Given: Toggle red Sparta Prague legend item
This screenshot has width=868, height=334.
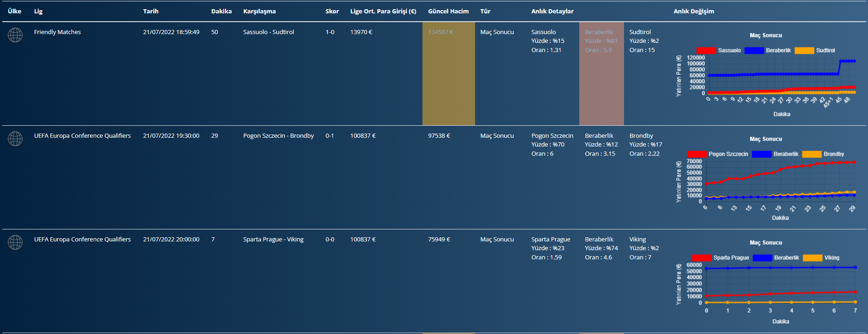Looking at the screenshot, I should tap(702, 258).
